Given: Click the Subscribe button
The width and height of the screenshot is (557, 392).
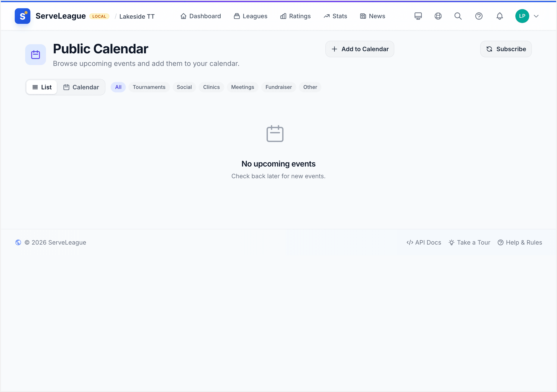Looking at the screenshot, I should (x=506, y=49).
